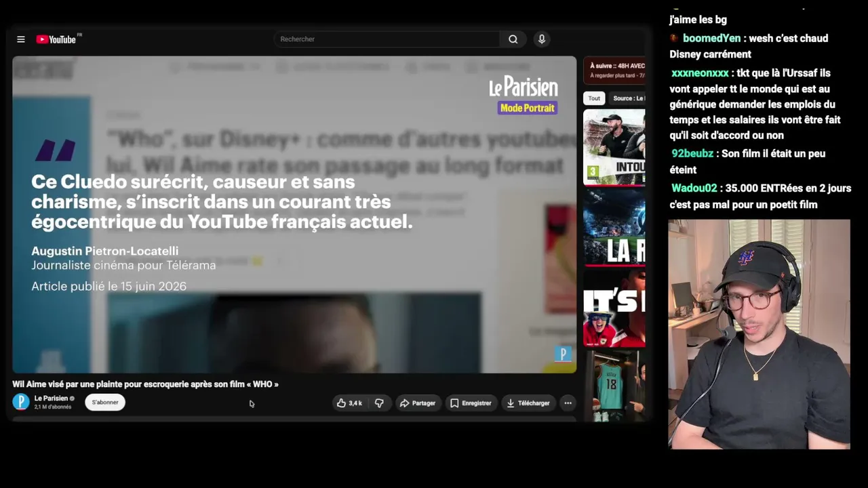Click the verified badge beside Le Parisien

coord(72,399)
